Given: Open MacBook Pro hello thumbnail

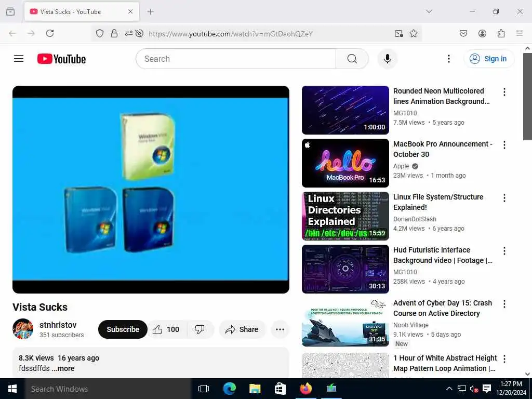Looking at the screenshot, I should [345, 163].
